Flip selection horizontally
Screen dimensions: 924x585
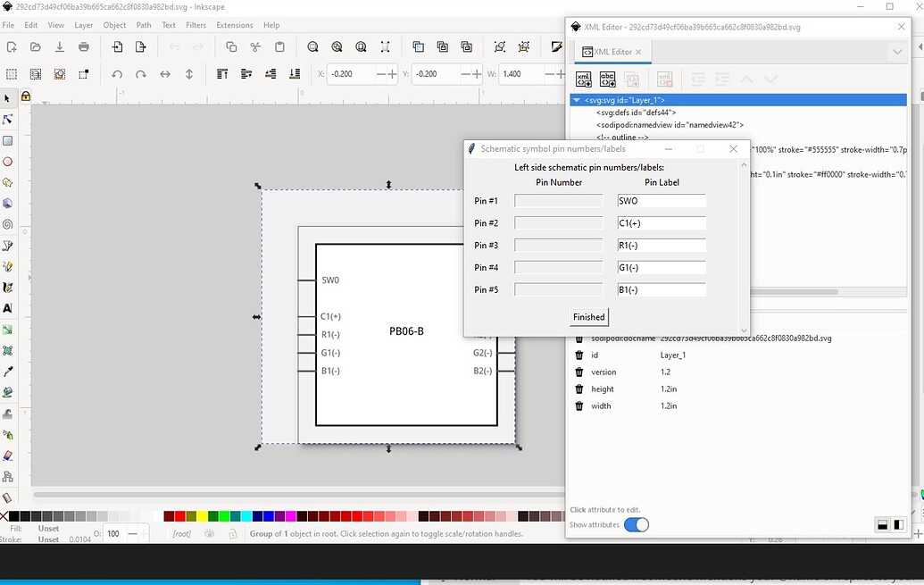165,74
